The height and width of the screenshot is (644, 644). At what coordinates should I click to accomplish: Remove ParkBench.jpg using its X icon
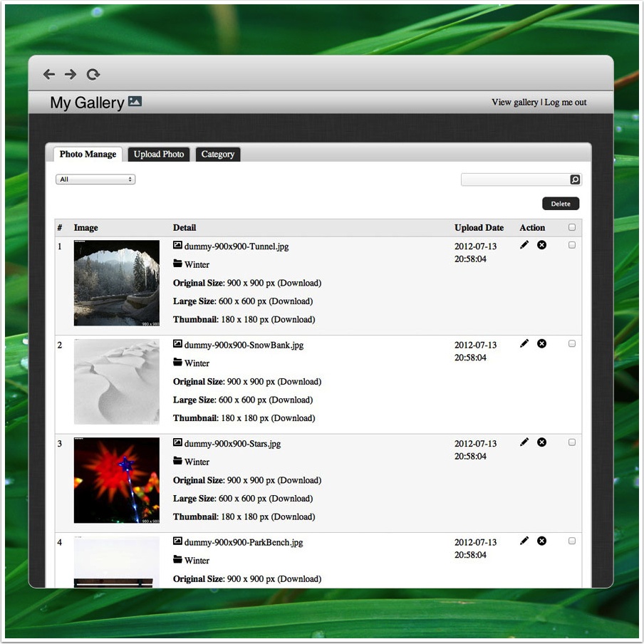pyautogui.click(x=541, y=541)
